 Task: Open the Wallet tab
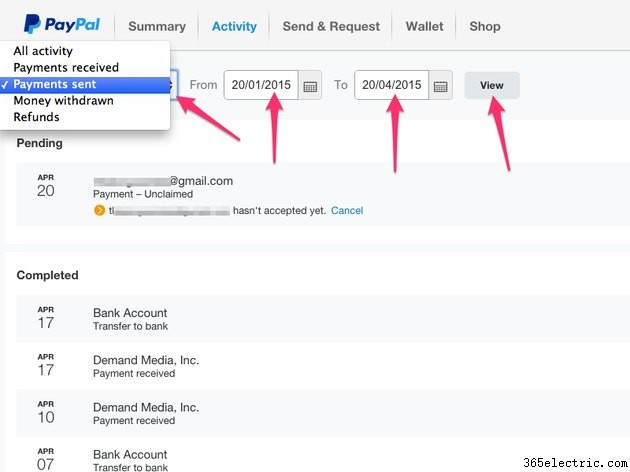(x=425, y=27)
